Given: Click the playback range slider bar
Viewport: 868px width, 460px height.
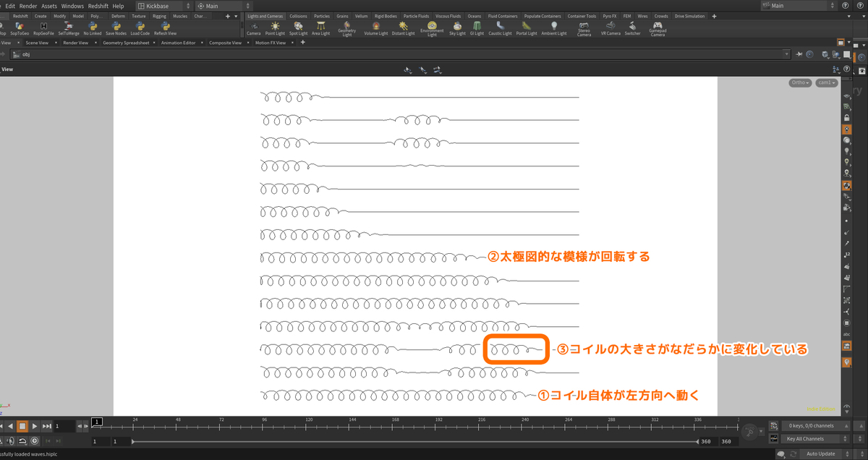Looking at the screenshot, I should (x=414, y=441).
